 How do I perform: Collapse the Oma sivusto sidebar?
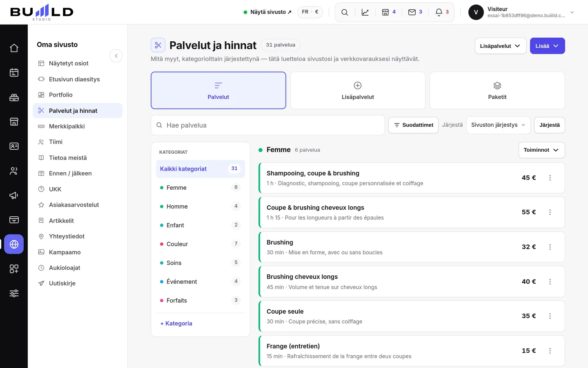[x=116, y=56]
